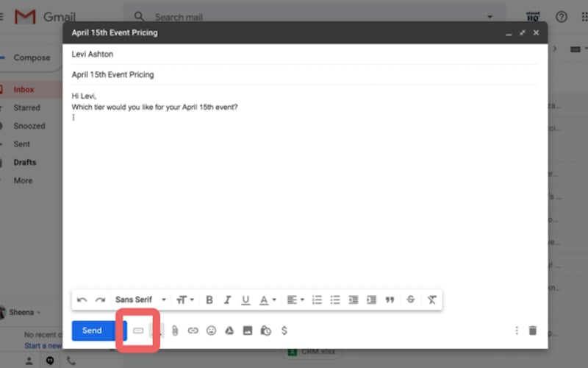Open the text alignment dropdown

click(x=295, y=300)
